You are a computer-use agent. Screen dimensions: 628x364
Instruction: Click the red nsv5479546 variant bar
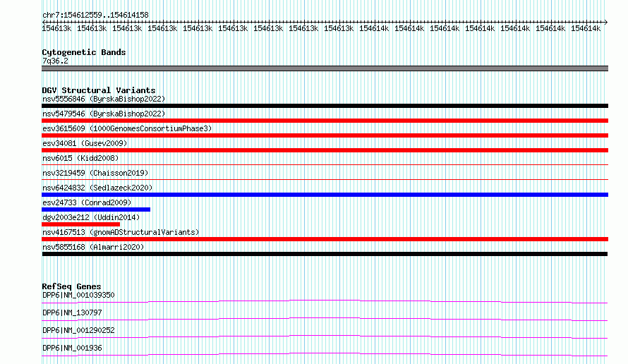[x=325, y=121]
